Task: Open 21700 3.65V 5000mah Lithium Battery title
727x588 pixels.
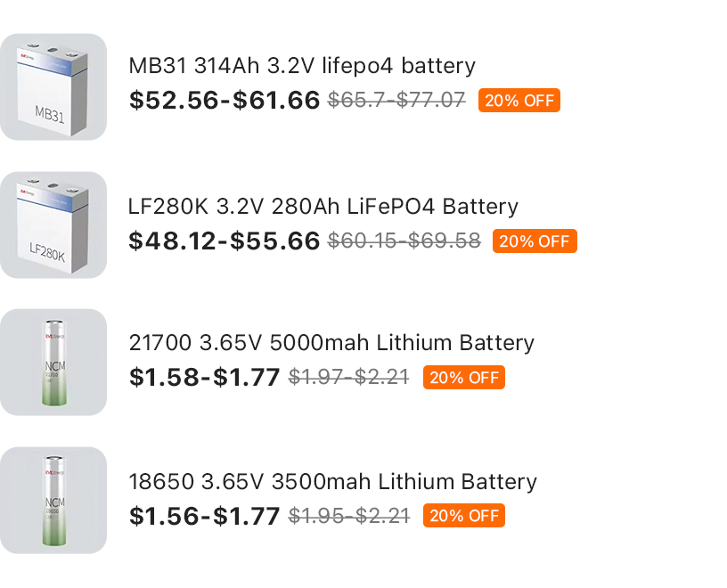Action: pyautogui.click(x=331, y=343)
